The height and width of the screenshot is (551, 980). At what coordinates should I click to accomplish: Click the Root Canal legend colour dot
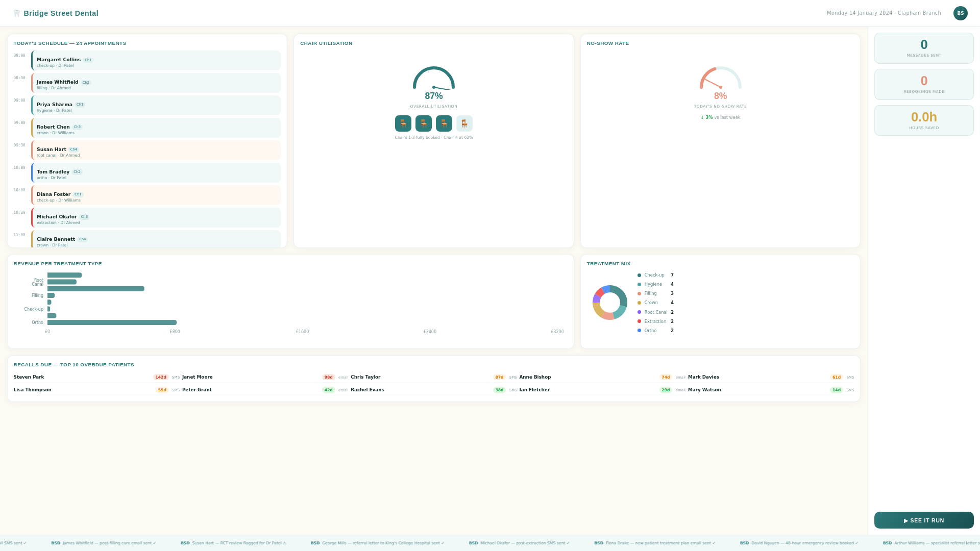[639, 312]
